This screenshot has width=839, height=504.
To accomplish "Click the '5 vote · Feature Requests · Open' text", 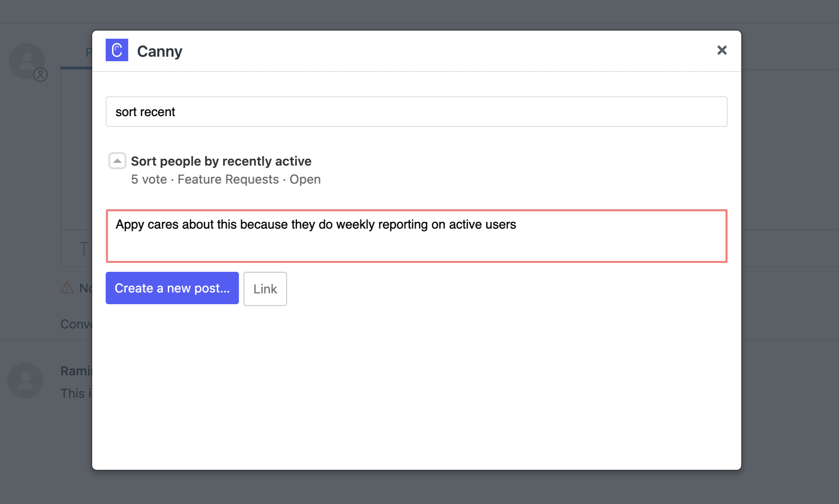I will [226, 180].
